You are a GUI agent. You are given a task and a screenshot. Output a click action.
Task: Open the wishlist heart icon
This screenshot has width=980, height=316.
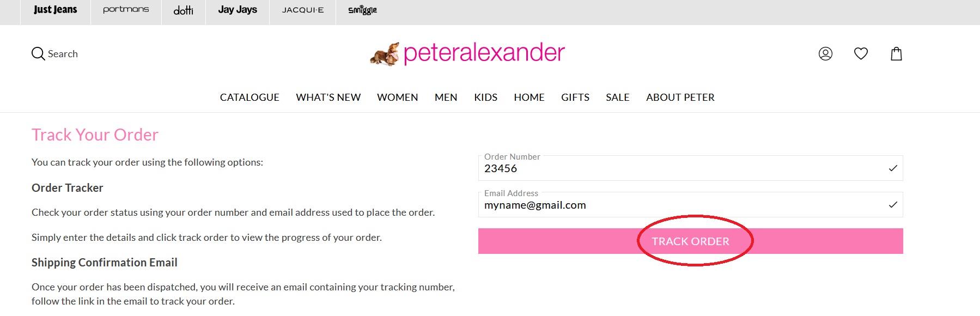(861, 53)
